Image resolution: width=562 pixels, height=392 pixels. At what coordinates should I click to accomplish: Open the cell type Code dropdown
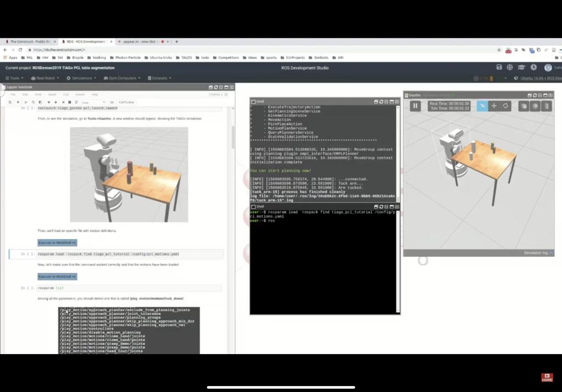tap(93, 103)
